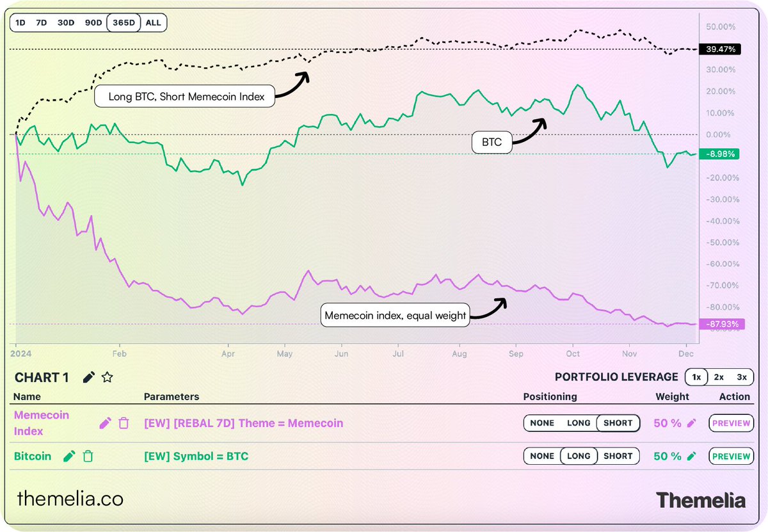
Task: Click the -87.93% memecoin value label
Action: coord(722,324)
